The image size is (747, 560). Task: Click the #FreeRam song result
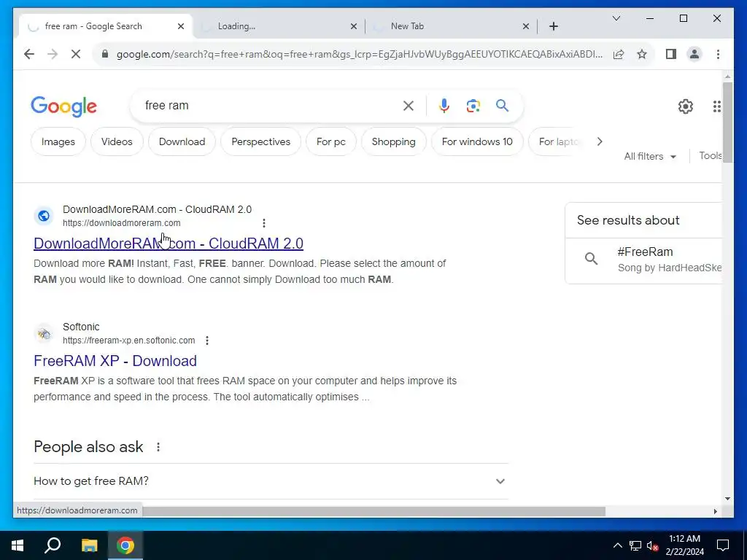(643, 260)
